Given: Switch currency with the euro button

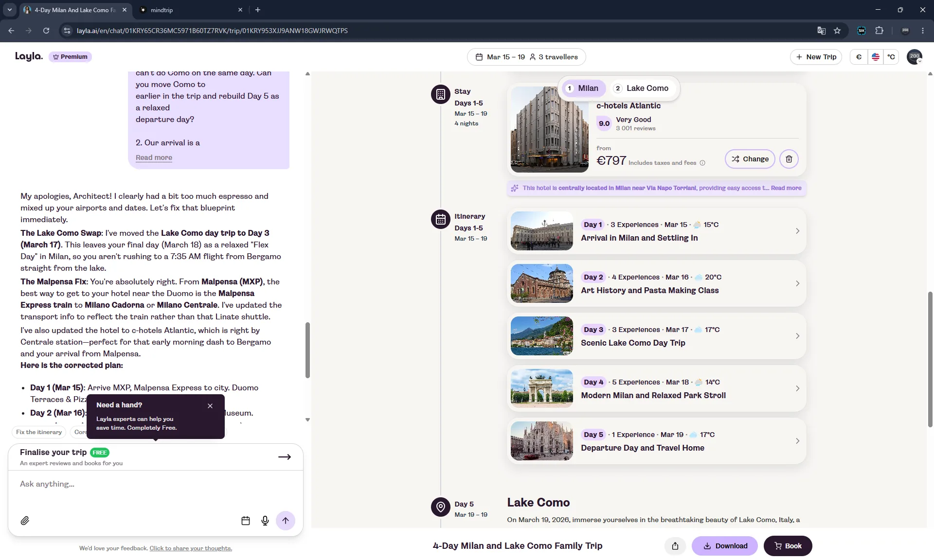Looking at the screenshot, I should (x=859, y=57).
